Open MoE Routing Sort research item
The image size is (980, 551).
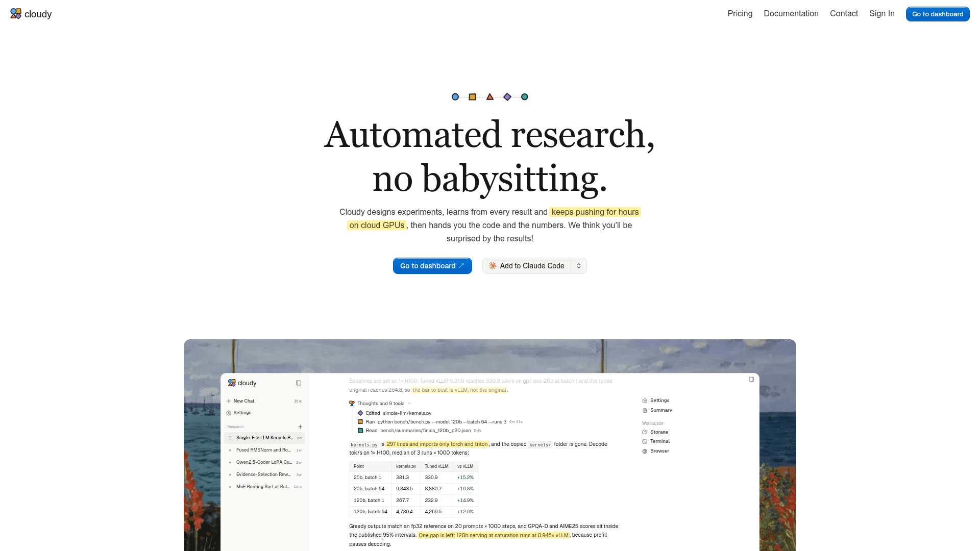264,487
